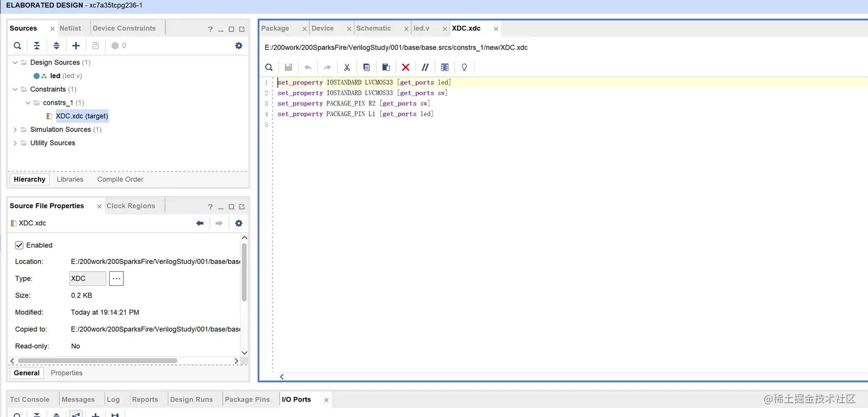Open the Log tab
Screen dimensions: 868x417
click(x=113, y=399)
